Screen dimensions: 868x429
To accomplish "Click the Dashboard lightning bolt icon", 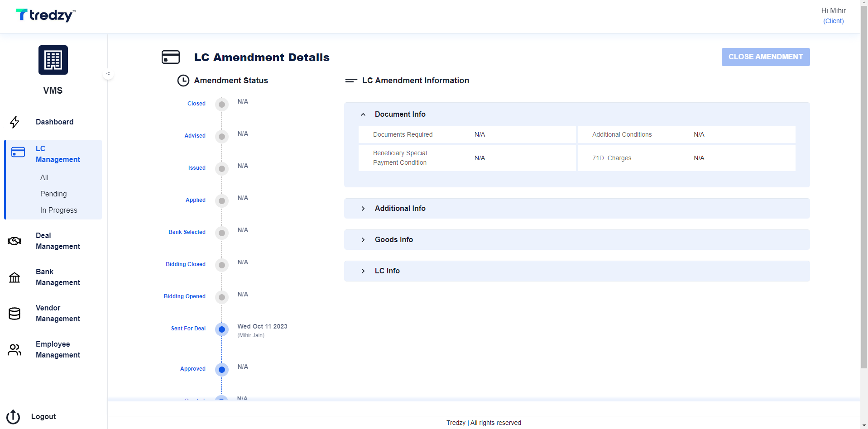I will [x=14, y=122].
